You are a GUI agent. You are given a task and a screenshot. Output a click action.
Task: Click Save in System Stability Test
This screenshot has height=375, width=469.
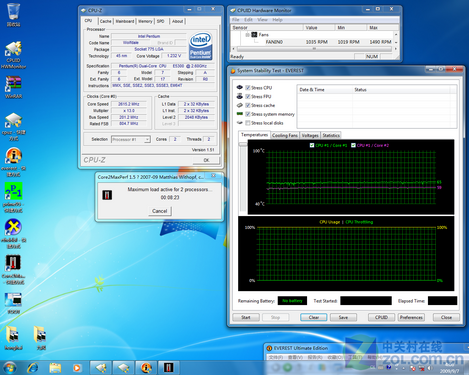pyautogui.click(x=343, y=317)
